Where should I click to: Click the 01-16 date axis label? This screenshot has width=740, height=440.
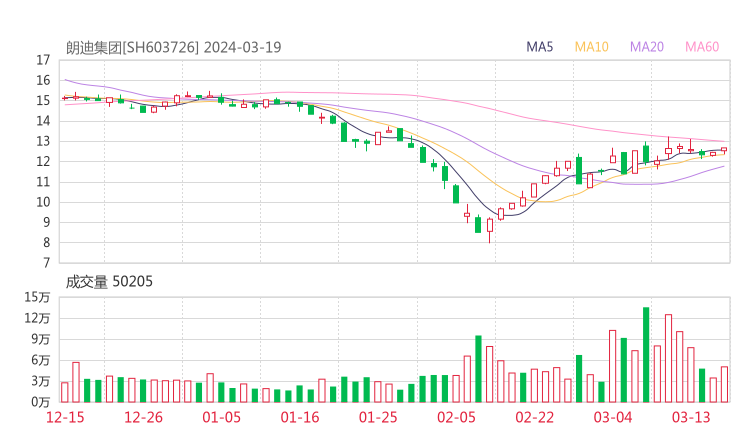[x=300, y=417]
